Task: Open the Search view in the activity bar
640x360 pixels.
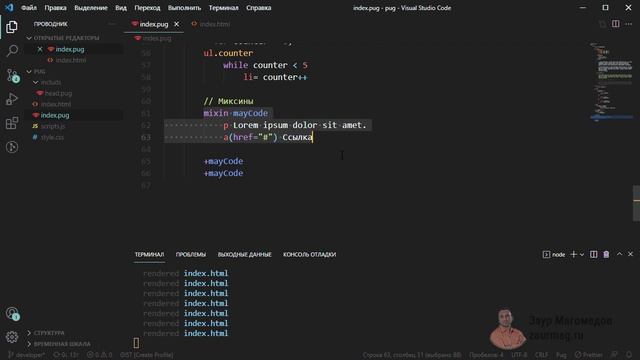Action: pyautogui.click(x=12, y=51)
